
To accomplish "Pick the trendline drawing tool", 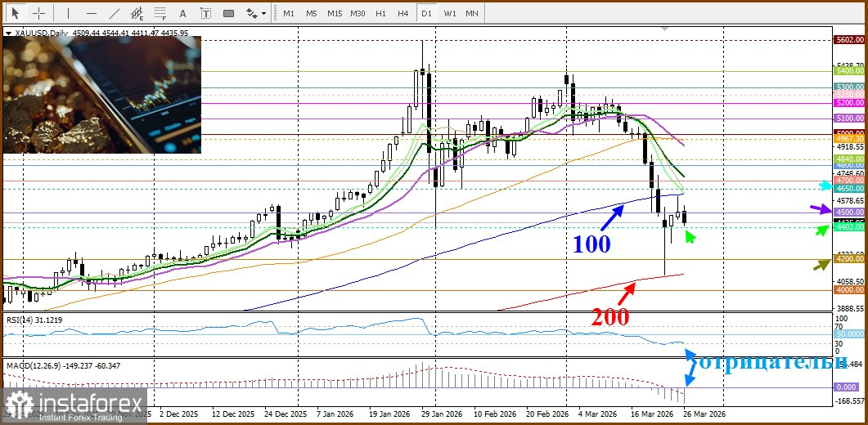I will tap(115, 13).
